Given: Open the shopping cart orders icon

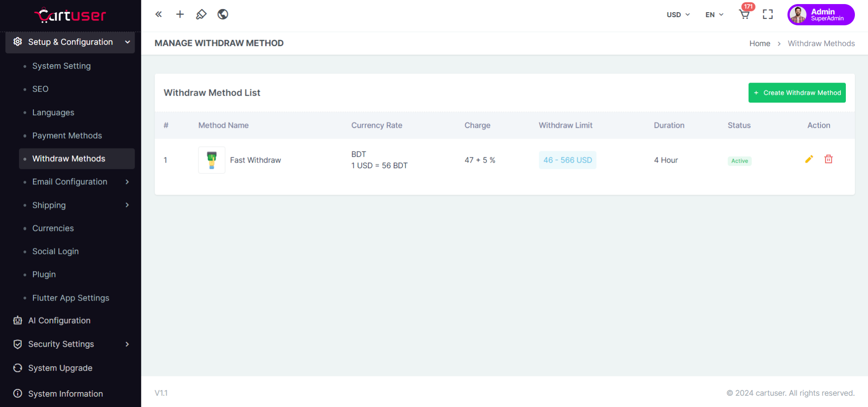Looking at the screenshot, I should [x=744, y=14].
